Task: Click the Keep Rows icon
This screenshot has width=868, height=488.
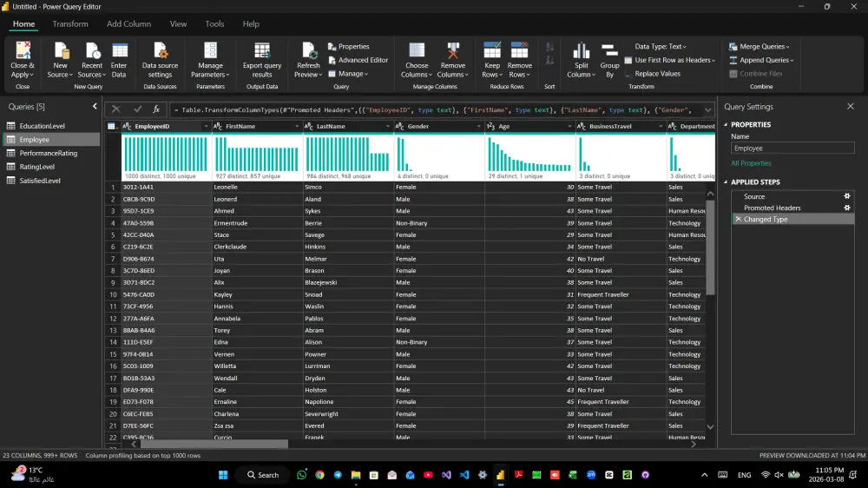Action: click(x=492, y=50)
